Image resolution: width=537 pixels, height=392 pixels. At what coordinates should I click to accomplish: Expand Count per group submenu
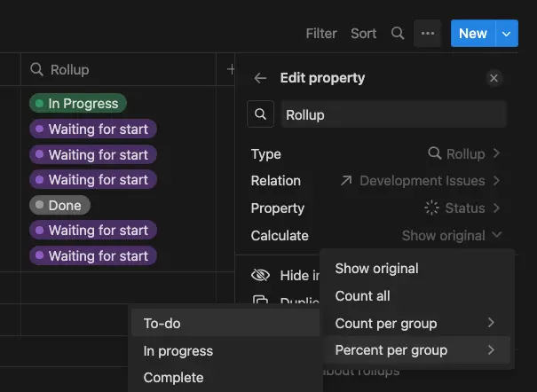pos(415,324)
